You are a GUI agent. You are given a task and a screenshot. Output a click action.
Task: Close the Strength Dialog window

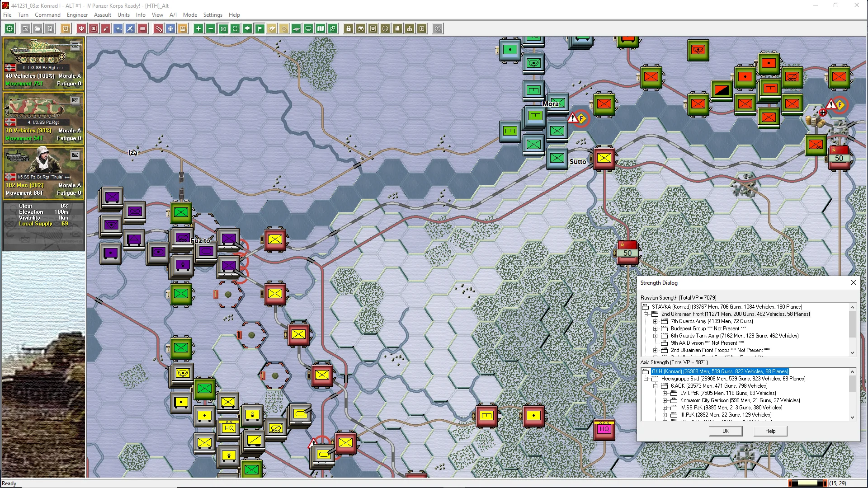[853, 282]
